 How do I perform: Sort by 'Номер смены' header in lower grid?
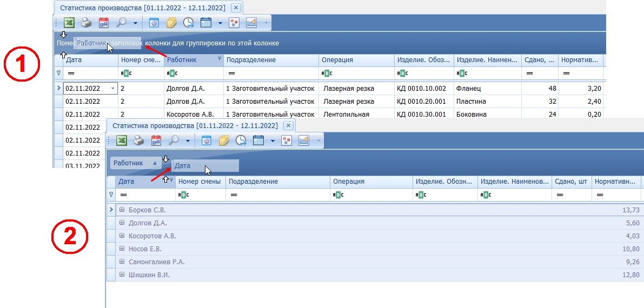201,182
